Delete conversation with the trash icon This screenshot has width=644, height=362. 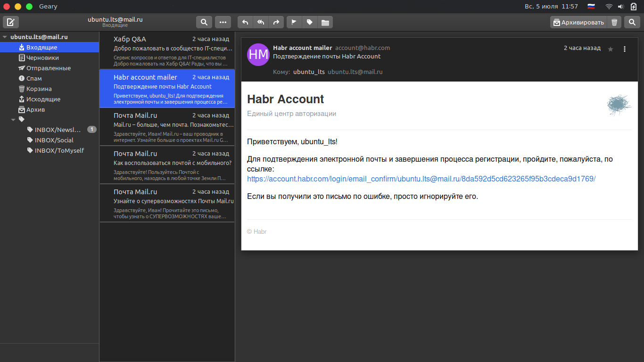click(614, 22)
